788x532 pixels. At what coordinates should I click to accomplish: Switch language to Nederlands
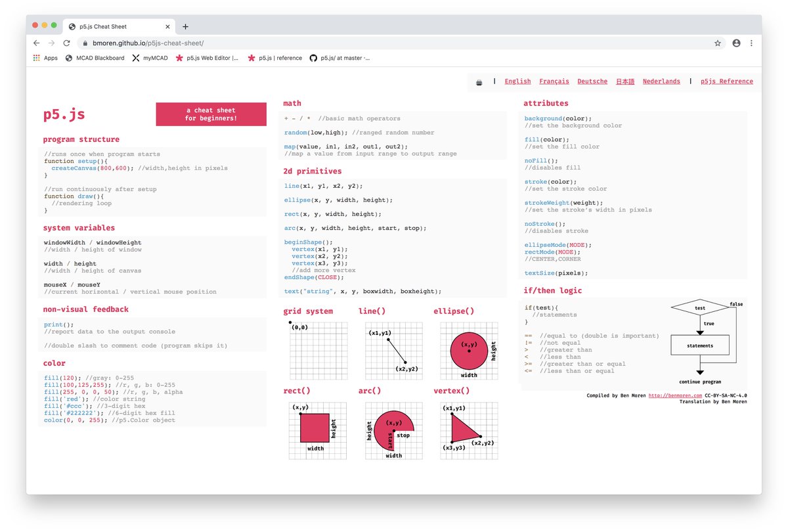(661, 81)
